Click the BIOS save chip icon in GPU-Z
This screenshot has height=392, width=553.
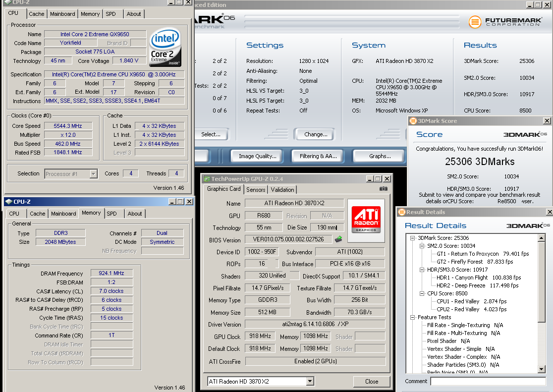(338, 239)
